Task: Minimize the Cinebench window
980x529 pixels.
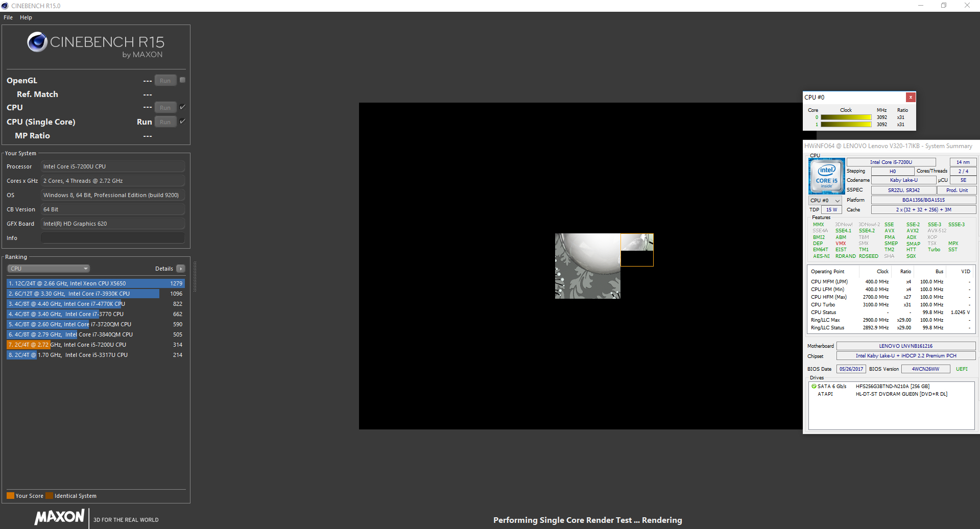Action: 921,6
